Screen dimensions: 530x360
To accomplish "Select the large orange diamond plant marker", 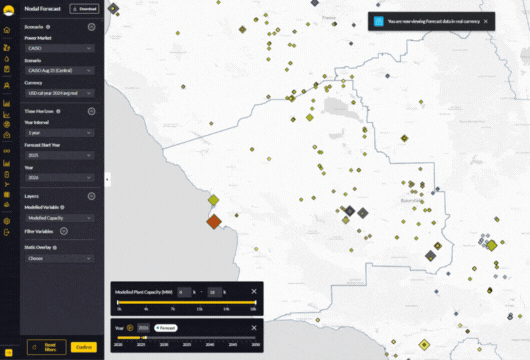I will coord(214,222).
